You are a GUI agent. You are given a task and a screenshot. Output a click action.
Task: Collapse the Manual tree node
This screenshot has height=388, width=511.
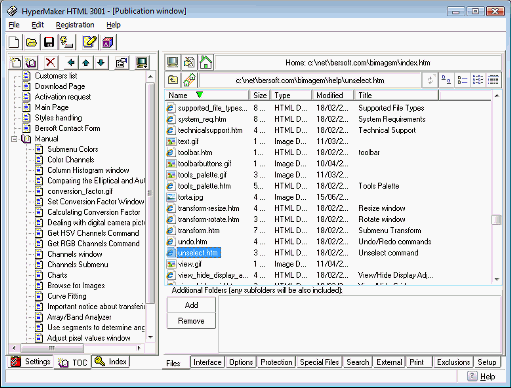click(14, 139)
